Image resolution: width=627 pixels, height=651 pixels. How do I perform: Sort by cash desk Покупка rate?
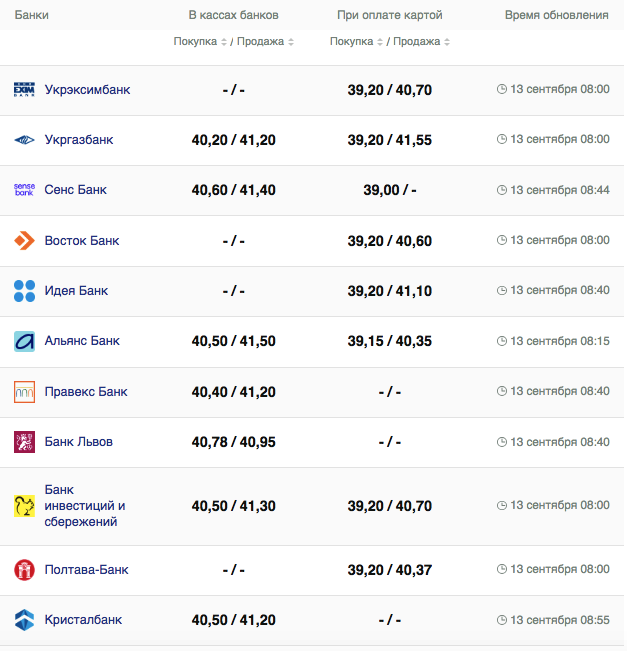[196, 42]
